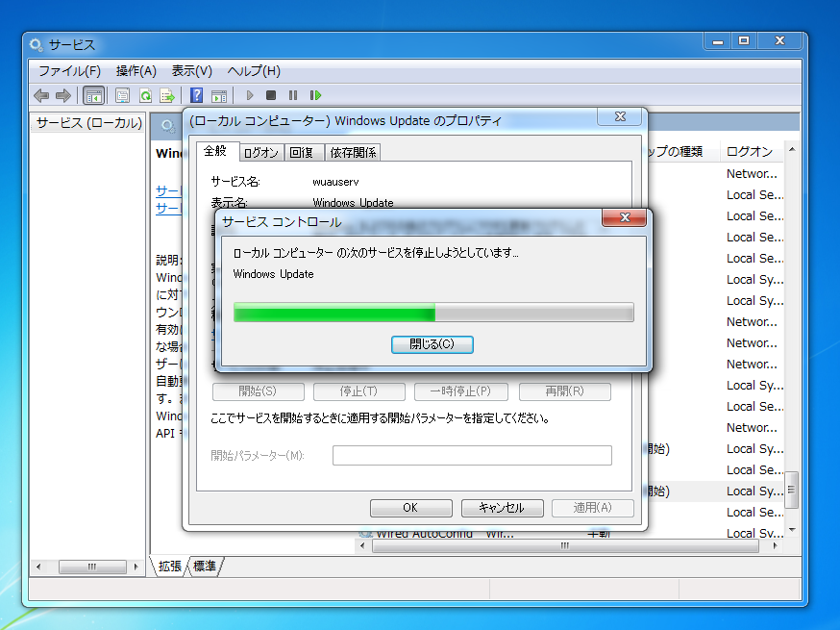Viewport: 840px width, 630px height.
Task: Click the Forward arrow toolbar icon
Action: coord(63,96)
